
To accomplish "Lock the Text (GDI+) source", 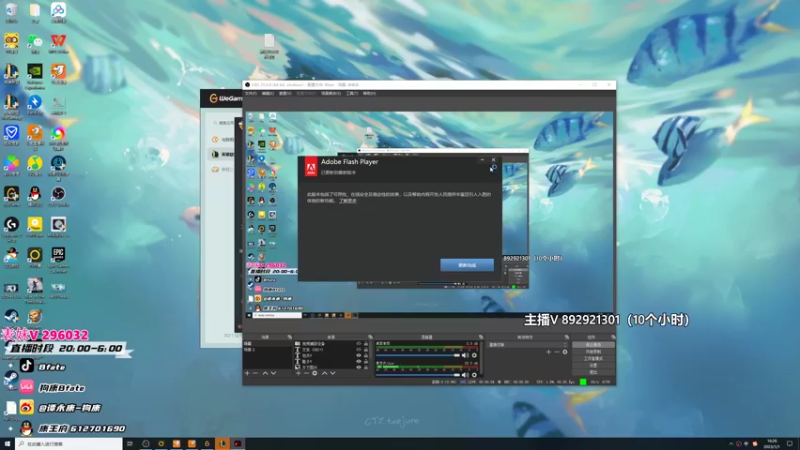I will [366, 349].
